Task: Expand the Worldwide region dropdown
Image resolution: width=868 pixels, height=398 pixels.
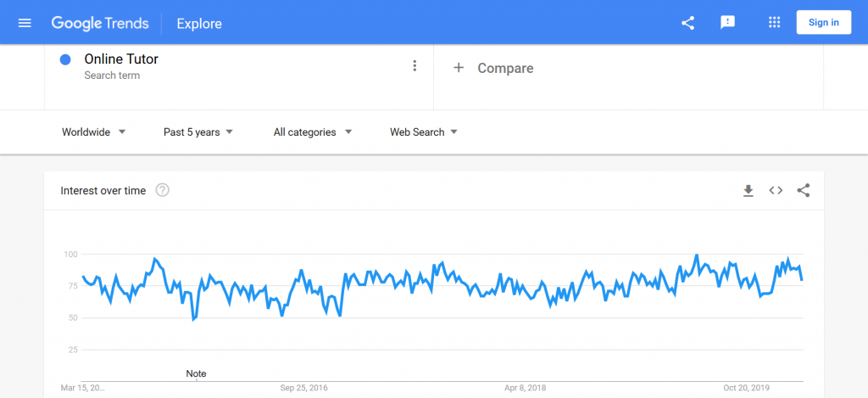Action: pyautogui.click(x=94, y=132)
